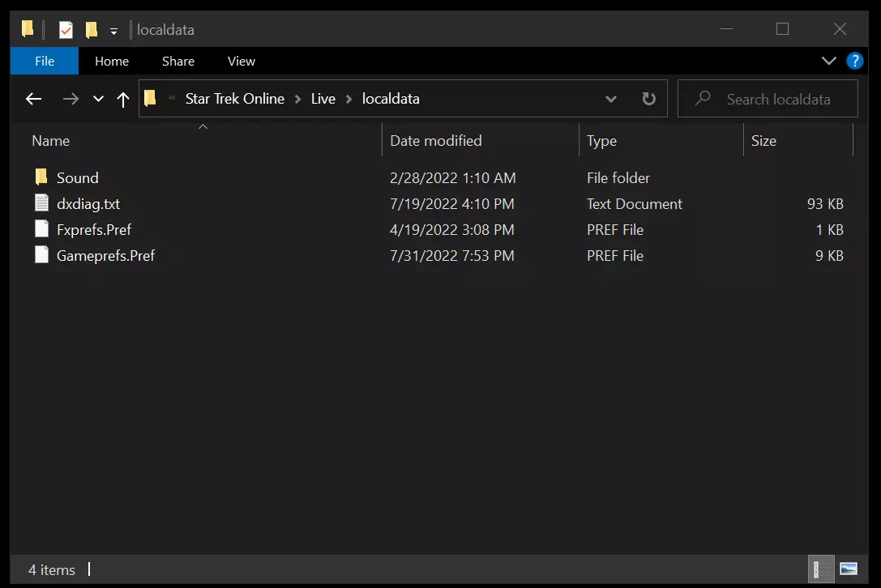Switch to large thumbnails view
Image resolution: width=881 pixels, height=588 pixels.
pyautogui.click(x=849, y=569)
